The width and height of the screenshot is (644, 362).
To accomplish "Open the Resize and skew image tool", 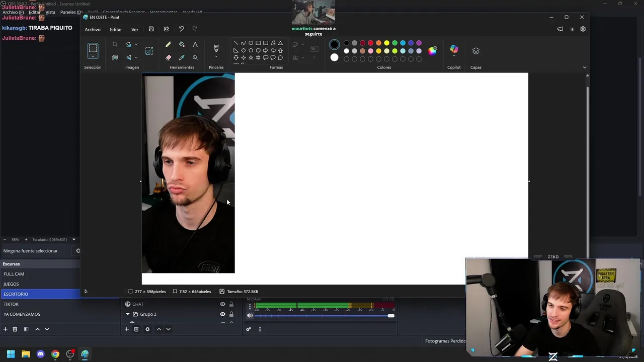I will [149, 51].
